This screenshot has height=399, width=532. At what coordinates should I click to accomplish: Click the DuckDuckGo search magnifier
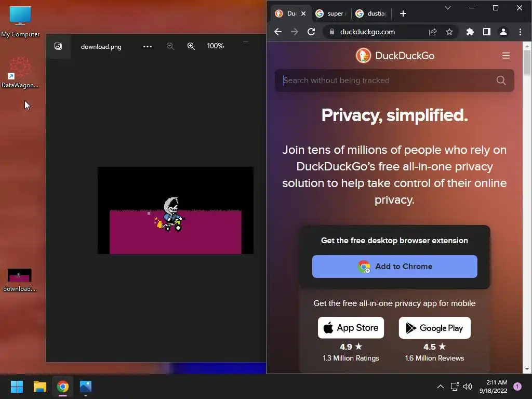coord(501,81)
